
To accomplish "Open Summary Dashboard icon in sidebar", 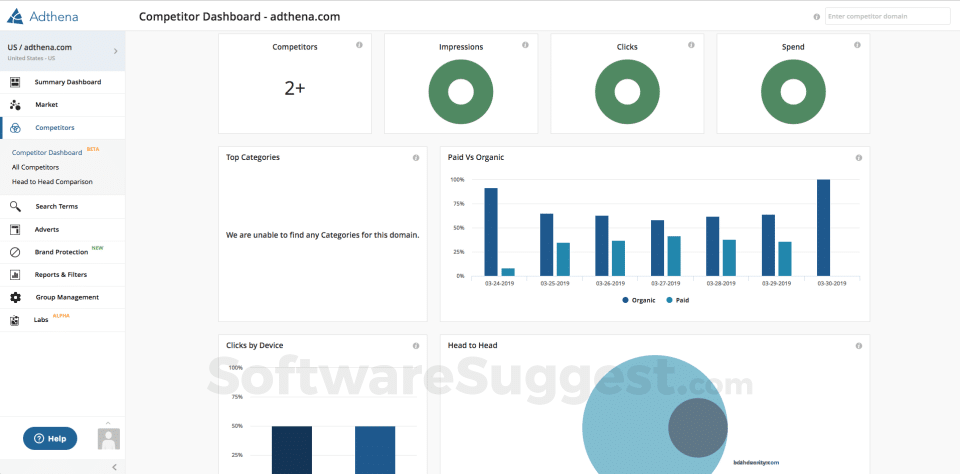I will pyautogui.click(x=15, y=82).
